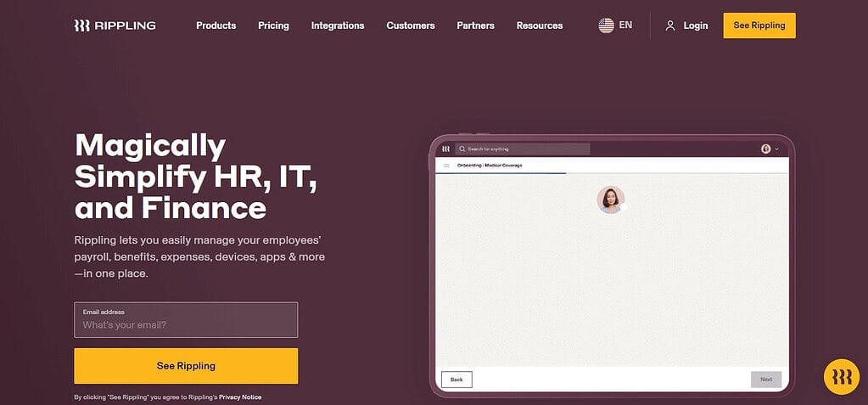Viewport: 868px width, 405px height.
Task: Open the Customers menu item
Action: tap(411, 25)
